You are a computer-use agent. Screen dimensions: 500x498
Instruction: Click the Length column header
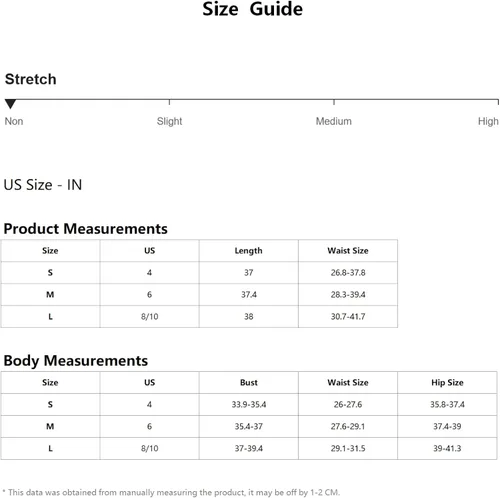tap(248, 251)
